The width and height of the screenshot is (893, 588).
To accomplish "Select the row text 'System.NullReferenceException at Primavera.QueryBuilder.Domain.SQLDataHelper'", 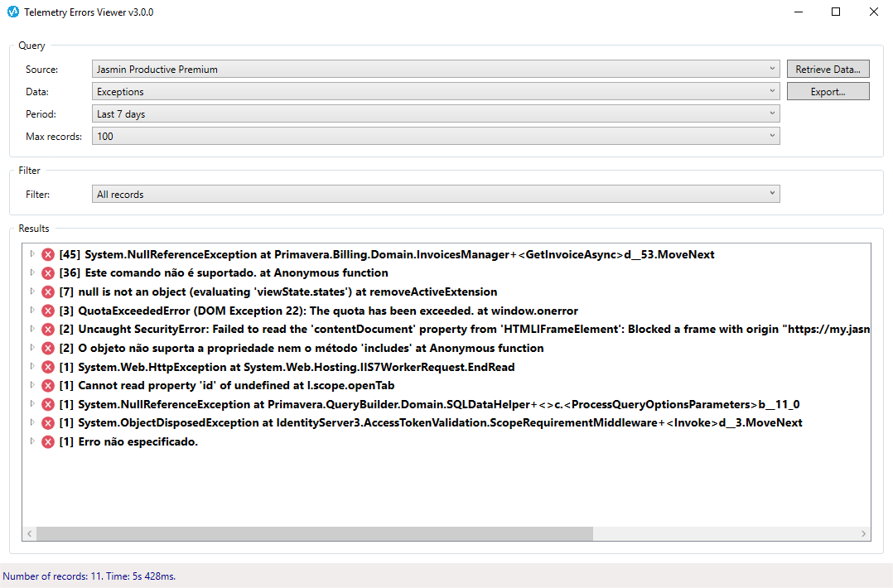I will point(304,404).
